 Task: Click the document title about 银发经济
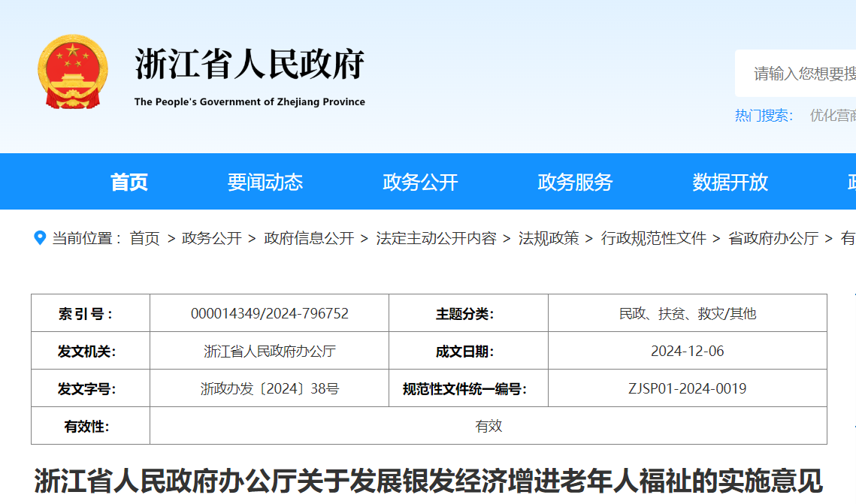(x=428, y=481)
